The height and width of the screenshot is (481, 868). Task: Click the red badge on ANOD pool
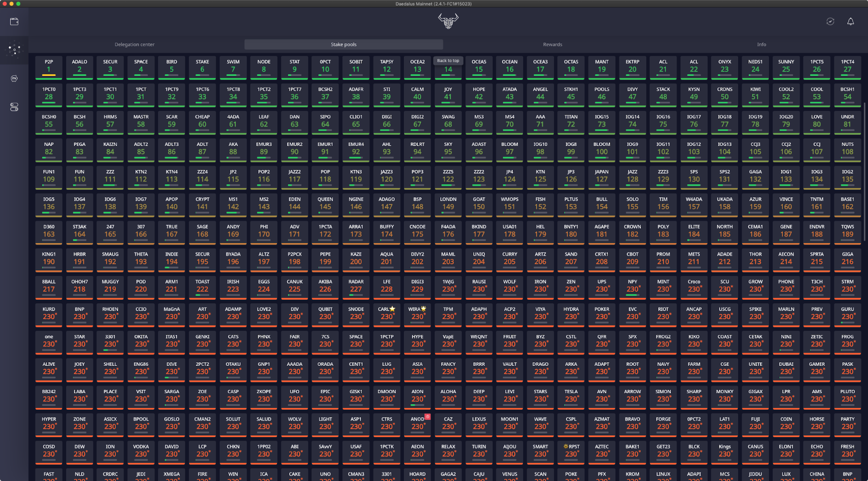pyautogui.click(x=428, y=417)
